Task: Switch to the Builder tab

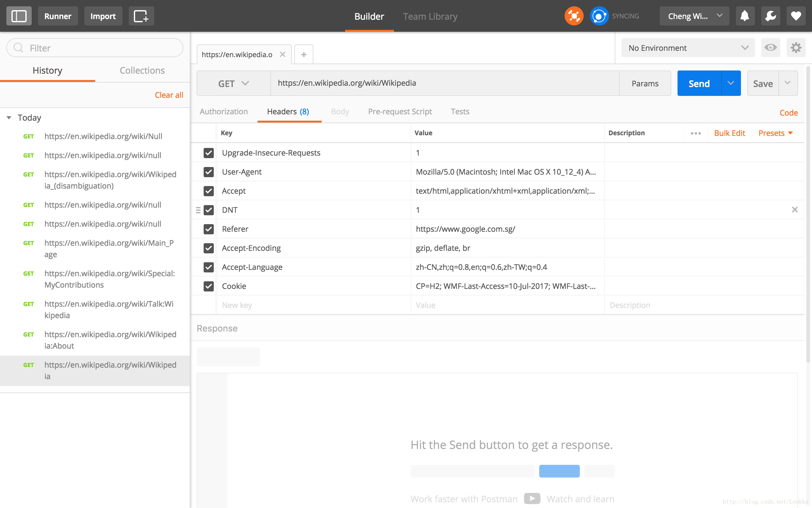Action: tap(369, 16)
